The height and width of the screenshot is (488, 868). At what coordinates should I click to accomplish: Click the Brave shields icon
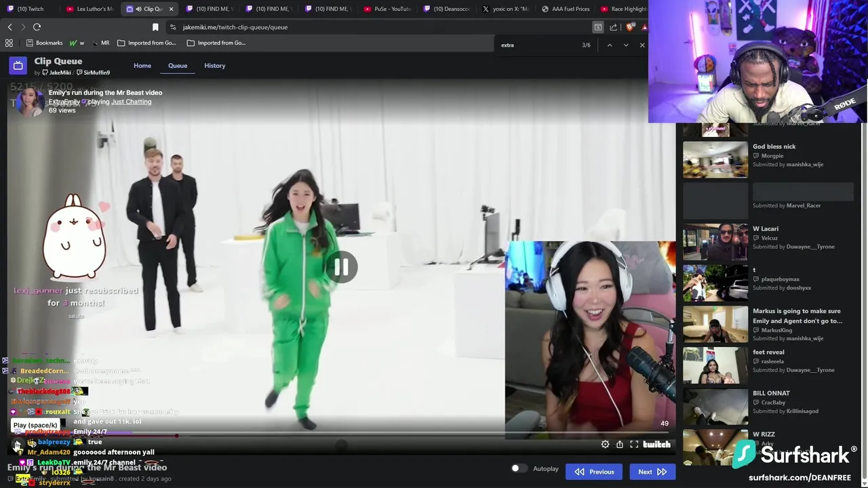630,27
